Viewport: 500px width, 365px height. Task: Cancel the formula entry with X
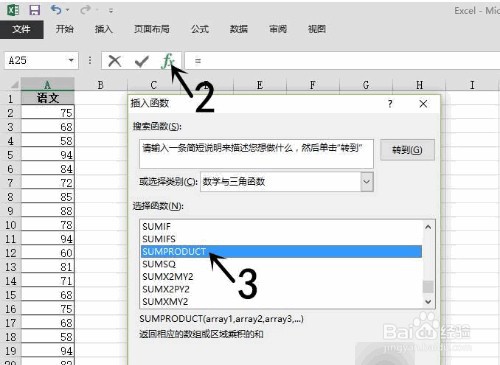[115, 61]
